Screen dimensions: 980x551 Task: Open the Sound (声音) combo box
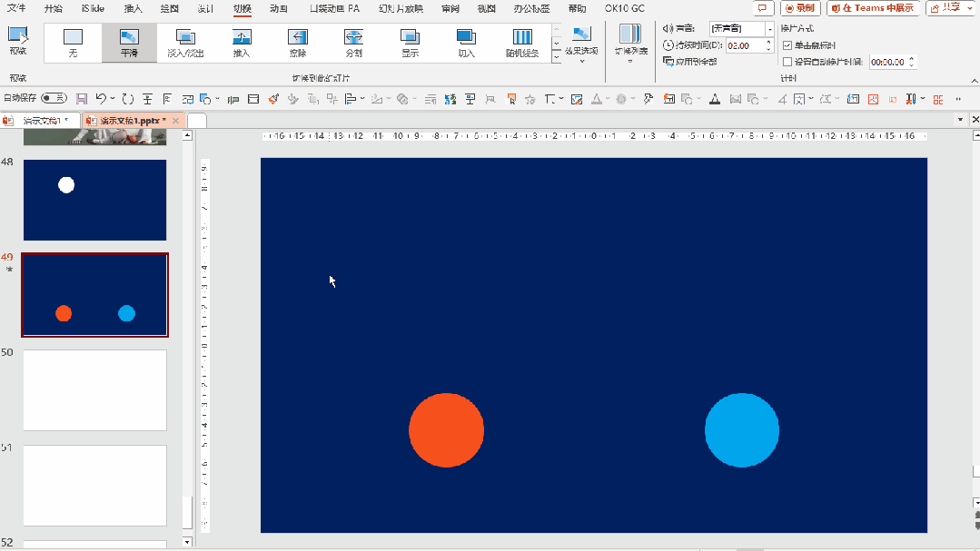click(x=741, y=29)
